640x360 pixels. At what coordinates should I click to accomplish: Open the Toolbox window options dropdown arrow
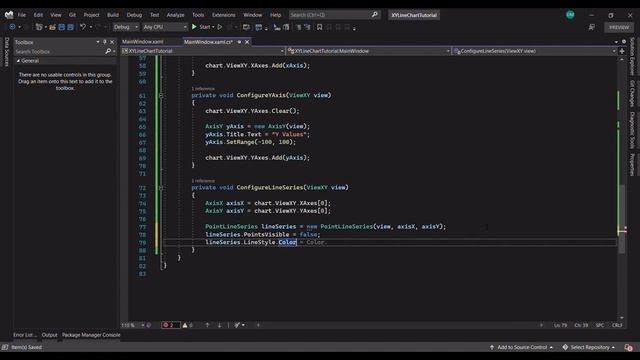click(98, 42)
